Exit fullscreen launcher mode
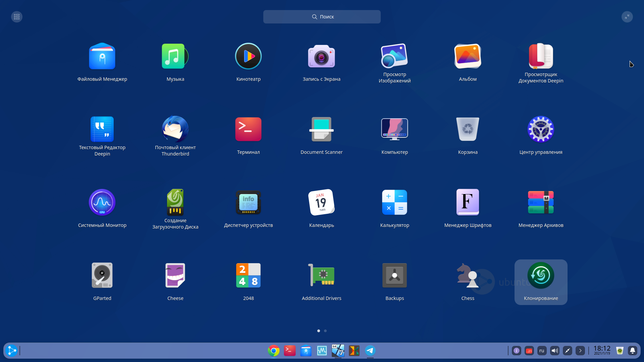The image size is (644, 362). [627, 17]
